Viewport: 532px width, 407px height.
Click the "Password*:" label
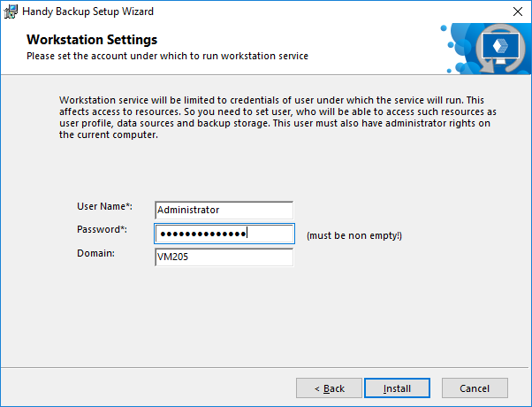click(x=103, y=230)
